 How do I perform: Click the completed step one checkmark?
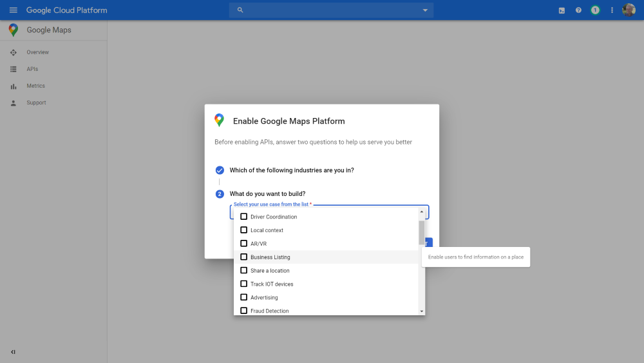click(220, 170)
